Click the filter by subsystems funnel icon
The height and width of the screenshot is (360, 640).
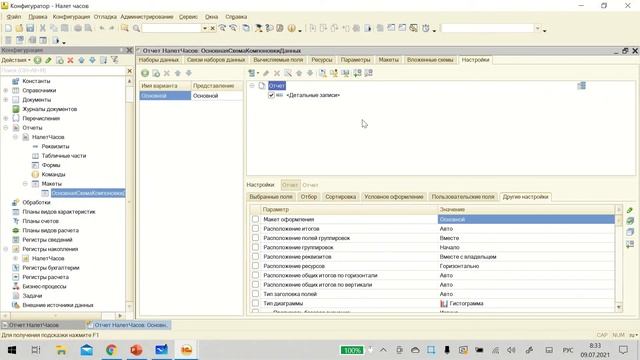tap(115, 60)
